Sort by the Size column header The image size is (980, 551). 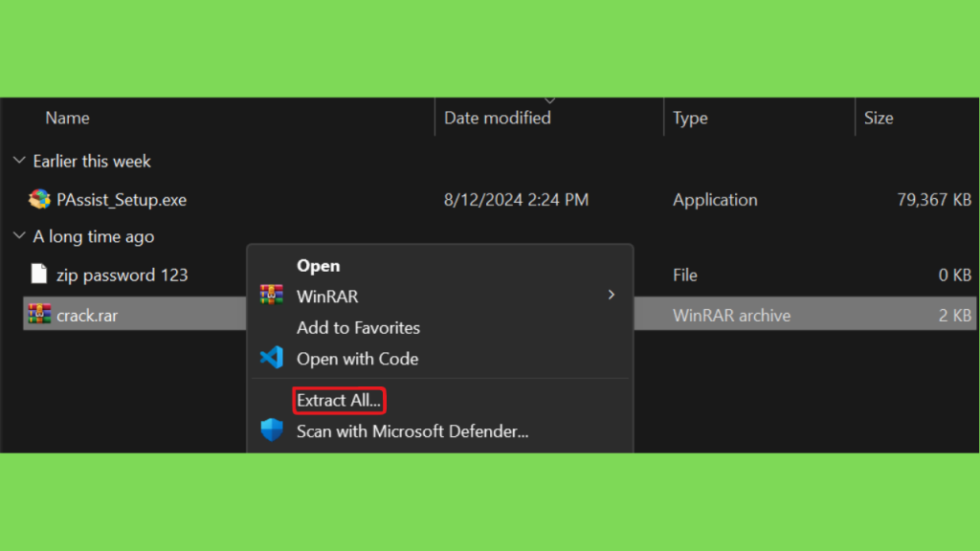pos(879,118)
